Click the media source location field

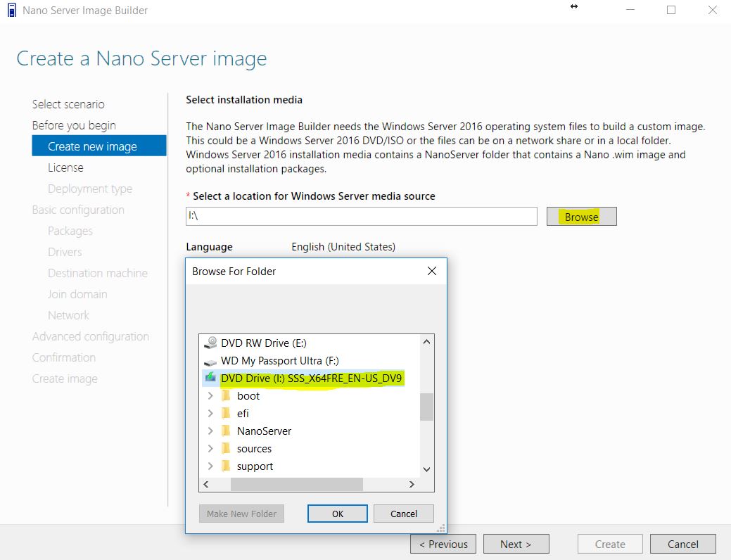[362, 217]
